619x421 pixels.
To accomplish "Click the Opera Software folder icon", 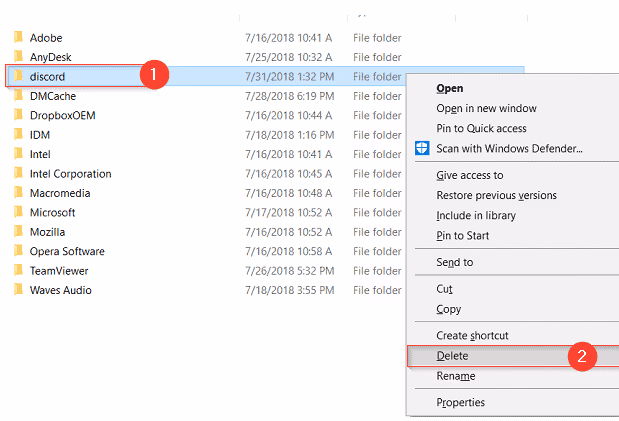I will (x=18, y=250).
